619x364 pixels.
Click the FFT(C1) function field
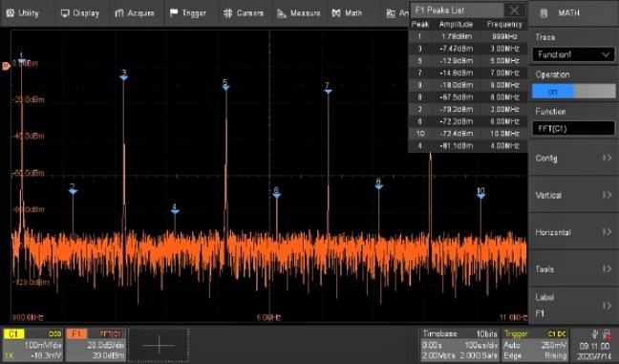pyautogui.click(x=573, y=128)
